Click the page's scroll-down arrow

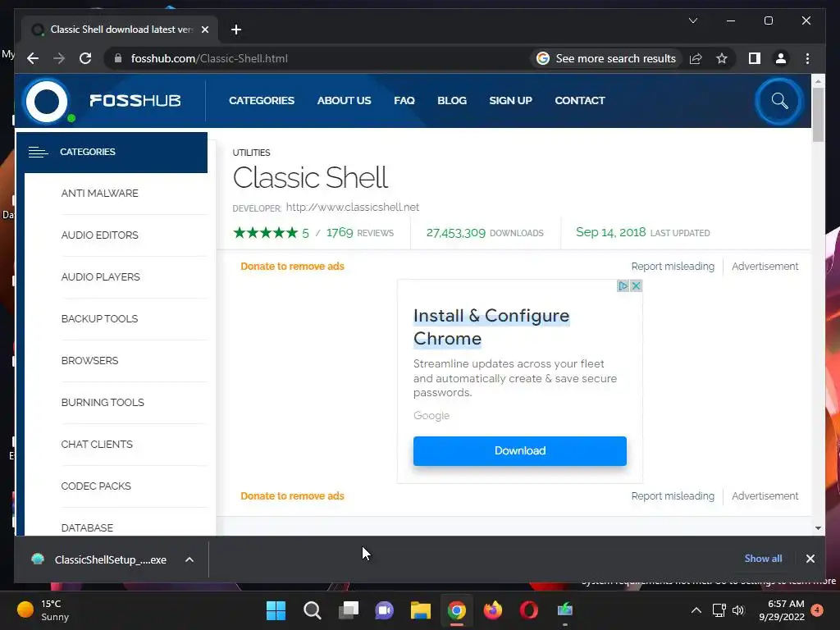point(818,528)
